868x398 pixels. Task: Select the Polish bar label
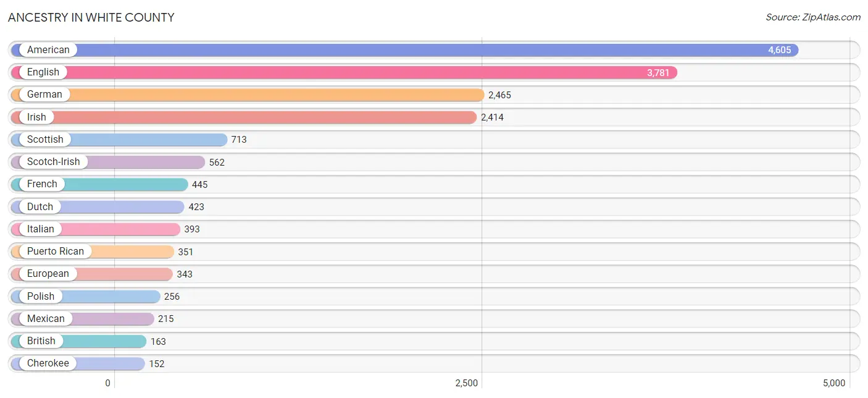tap(41, 296)
